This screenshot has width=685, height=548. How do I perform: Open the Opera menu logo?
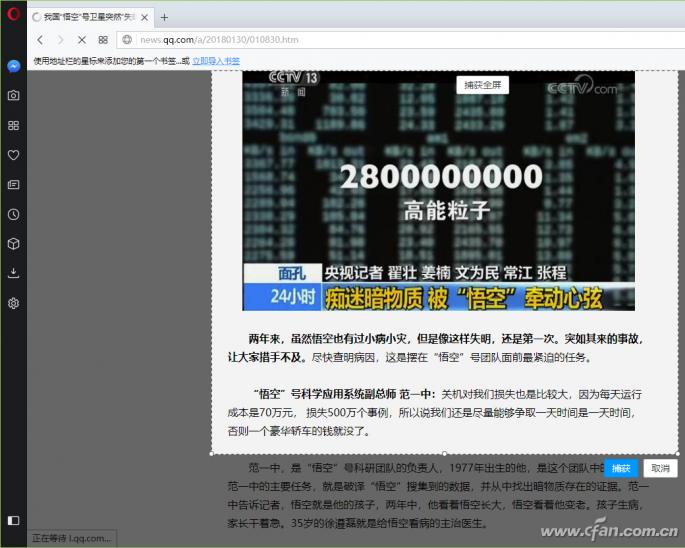coord(13,13)
